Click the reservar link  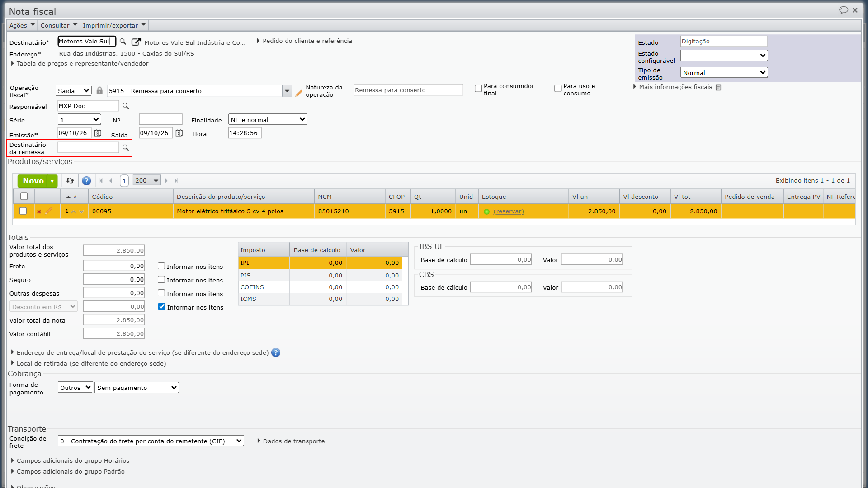[x=509, y=211]
